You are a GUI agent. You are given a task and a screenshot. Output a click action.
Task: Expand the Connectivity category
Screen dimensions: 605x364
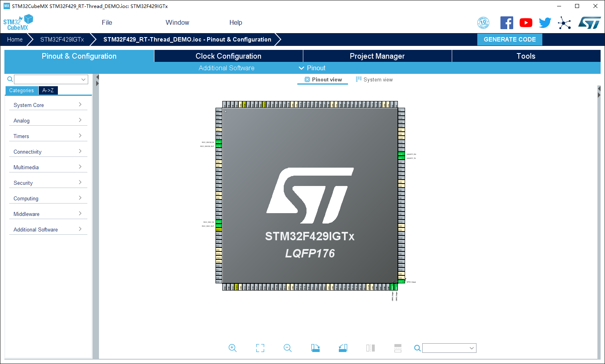tap(48, 151)
